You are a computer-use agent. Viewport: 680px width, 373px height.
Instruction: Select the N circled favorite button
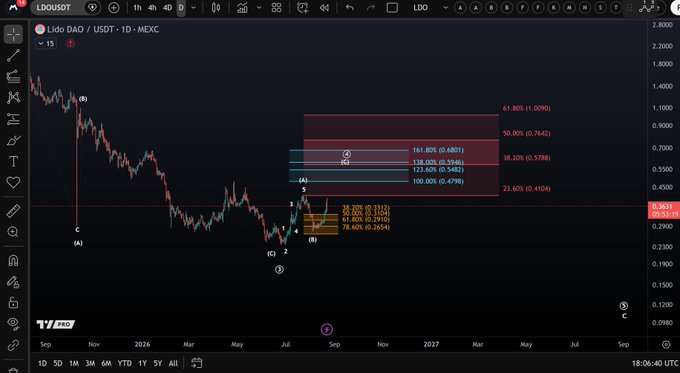tap(585, 7)
